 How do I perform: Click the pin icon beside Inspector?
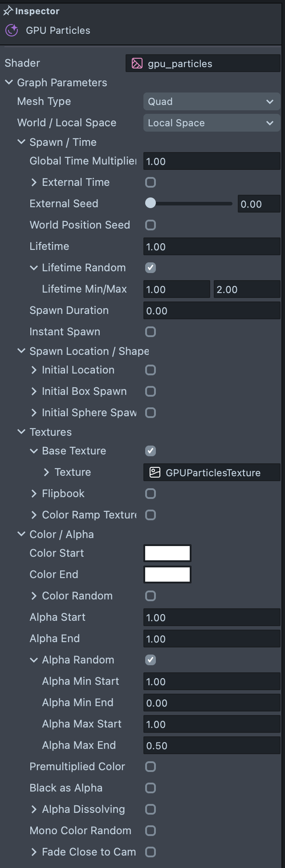click(8, 11)
